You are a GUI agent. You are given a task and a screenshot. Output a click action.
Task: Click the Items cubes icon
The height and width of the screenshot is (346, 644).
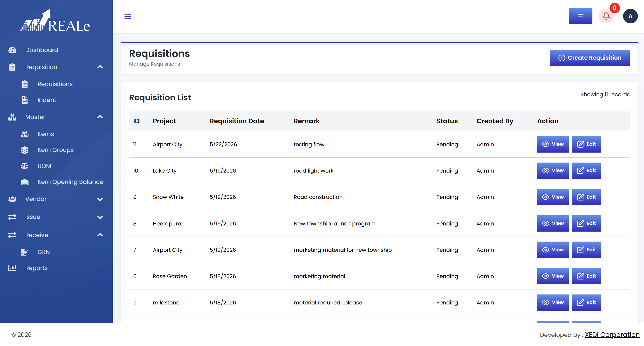(x=25, y=134)
